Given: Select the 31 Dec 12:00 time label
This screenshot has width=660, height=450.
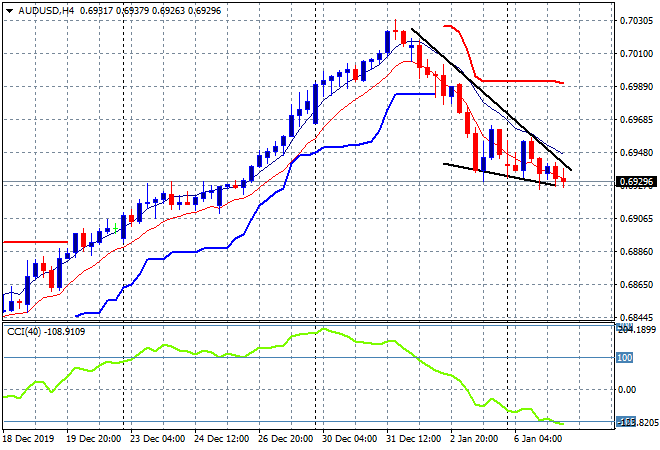Looking at the screenshot, I should 413,439.
